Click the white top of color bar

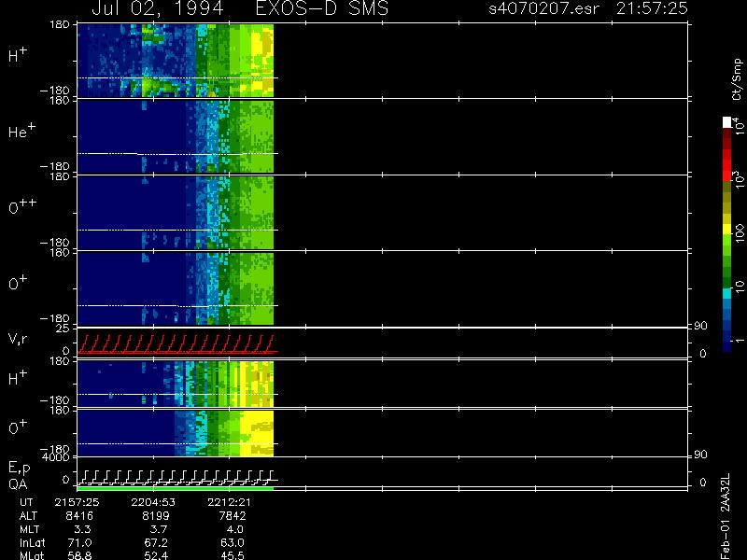coord(727,122)
